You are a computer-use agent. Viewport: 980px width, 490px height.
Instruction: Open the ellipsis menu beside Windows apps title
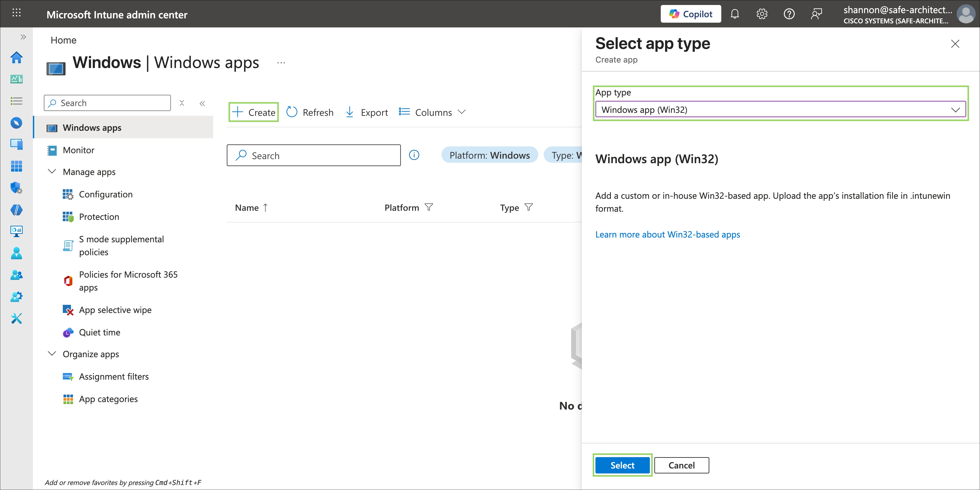(x=281, y=63)
